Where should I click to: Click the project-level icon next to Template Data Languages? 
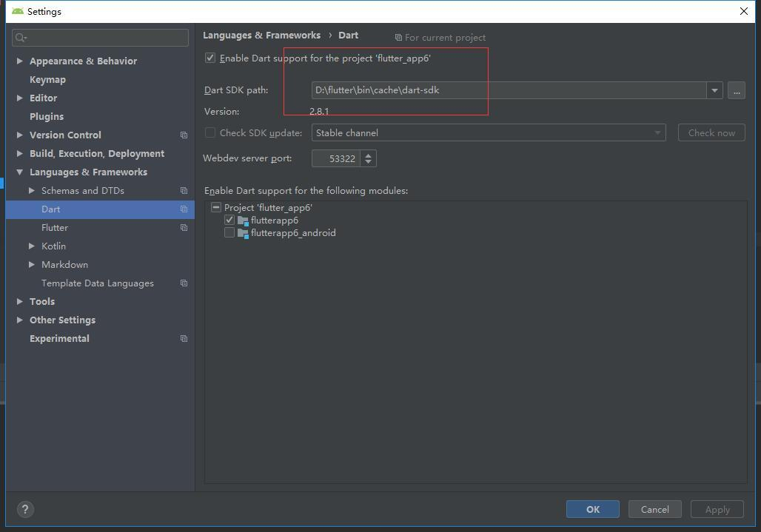click(184, 283)
